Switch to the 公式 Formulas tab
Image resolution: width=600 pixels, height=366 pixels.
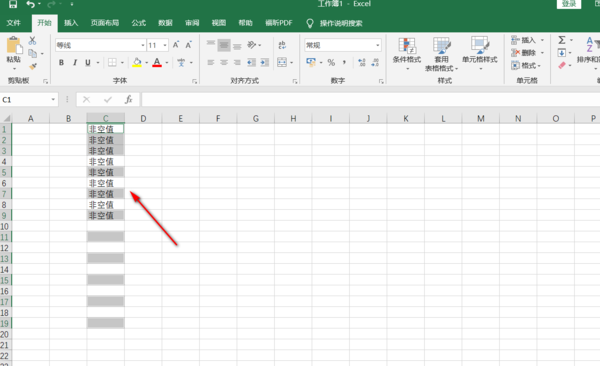[x=139, y=23]
